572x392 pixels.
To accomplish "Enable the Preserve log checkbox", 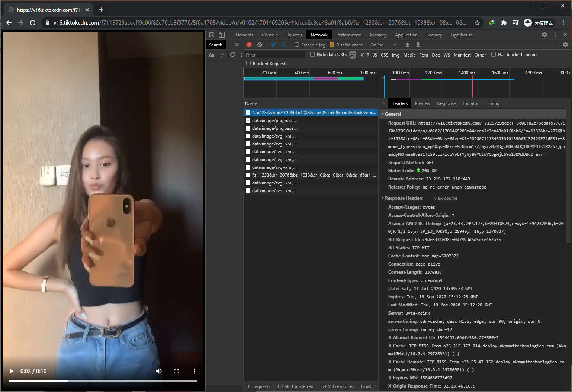I will pos(296,45).
